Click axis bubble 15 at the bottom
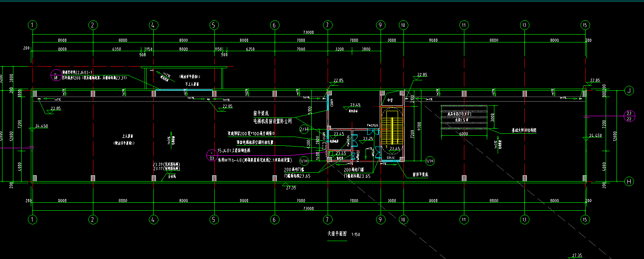 pyautogui.click(x=585, y=219)
